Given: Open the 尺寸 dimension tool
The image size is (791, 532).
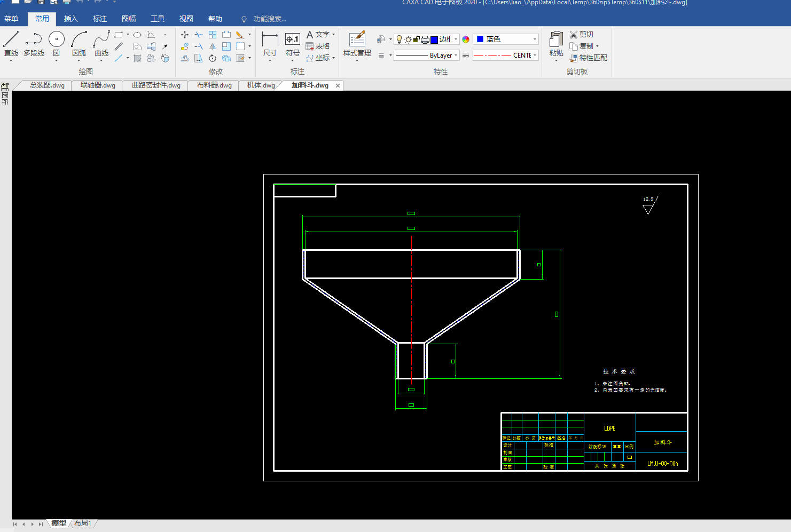Looking at the screenshot, I should click(x=270, y=44).
